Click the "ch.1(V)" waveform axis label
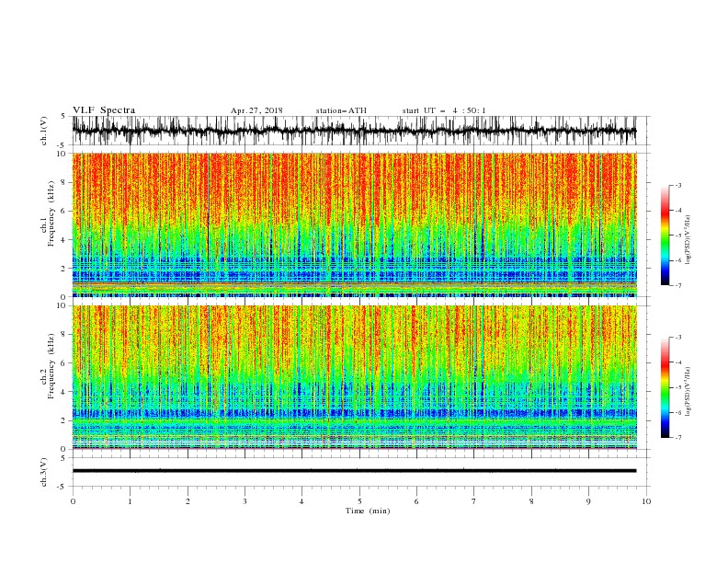728x563 pixels. (44, 130)
